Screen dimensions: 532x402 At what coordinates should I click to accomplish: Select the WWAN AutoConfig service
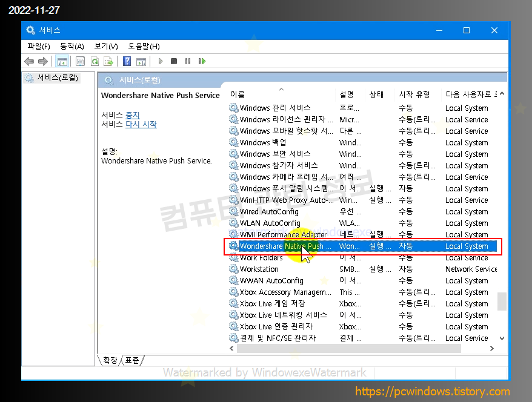[x=363, y=281]
